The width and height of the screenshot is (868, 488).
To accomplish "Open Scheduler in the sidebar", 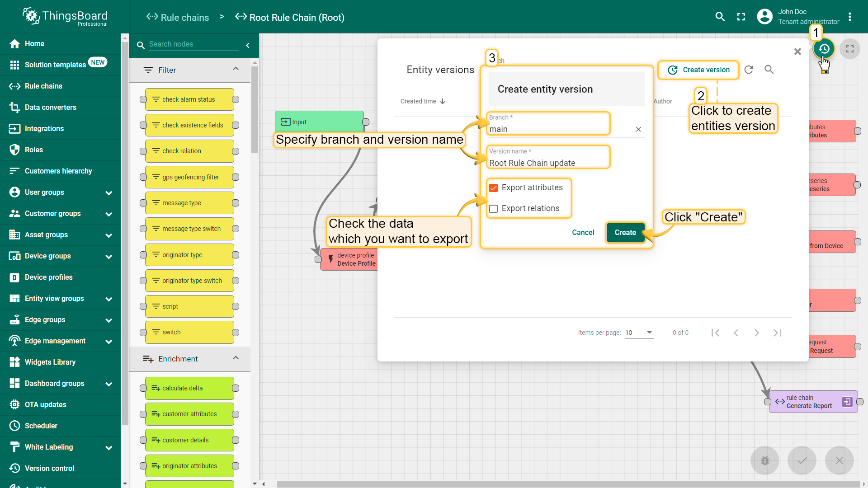I will pos(61,426).
